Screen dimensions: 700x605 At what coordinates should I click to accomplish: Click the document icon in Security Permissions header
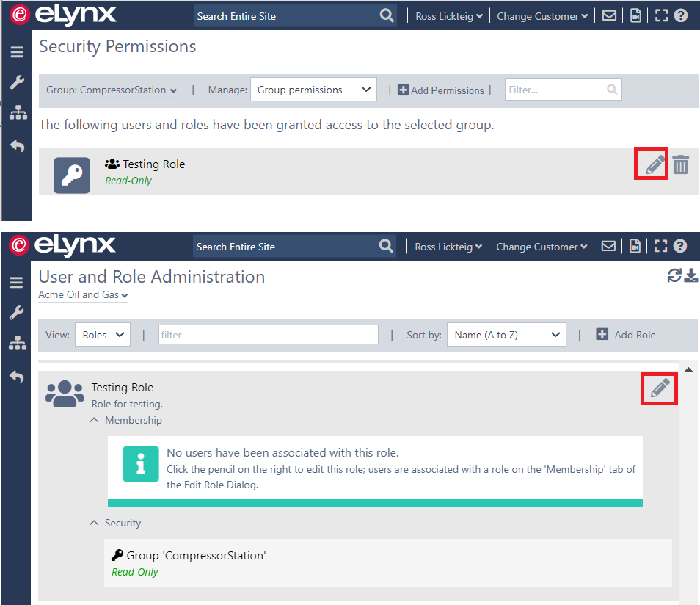(x=635, y=15)
